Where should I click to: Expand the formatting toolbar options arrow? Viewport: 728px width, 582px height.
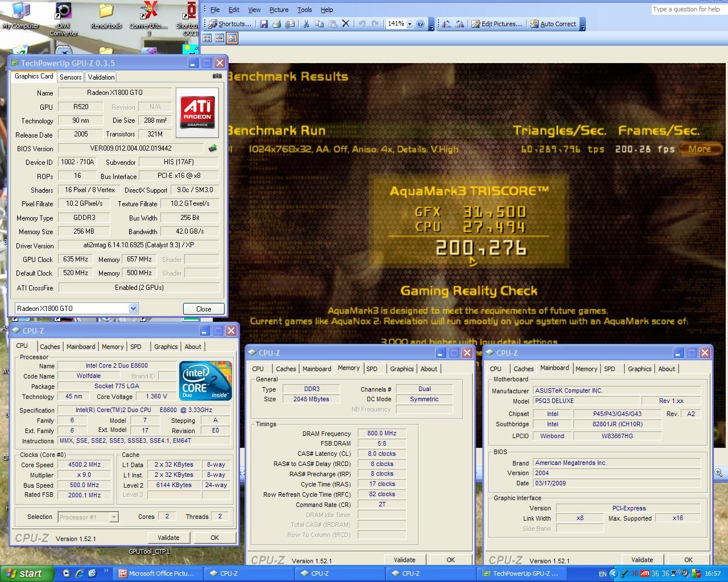point(582,24)
